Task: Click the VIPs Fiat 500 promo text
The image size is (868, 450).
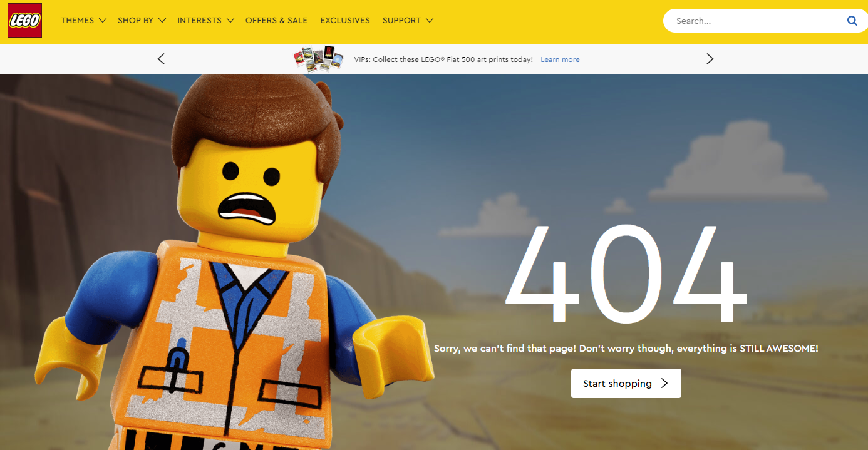Action: (443, 59)
